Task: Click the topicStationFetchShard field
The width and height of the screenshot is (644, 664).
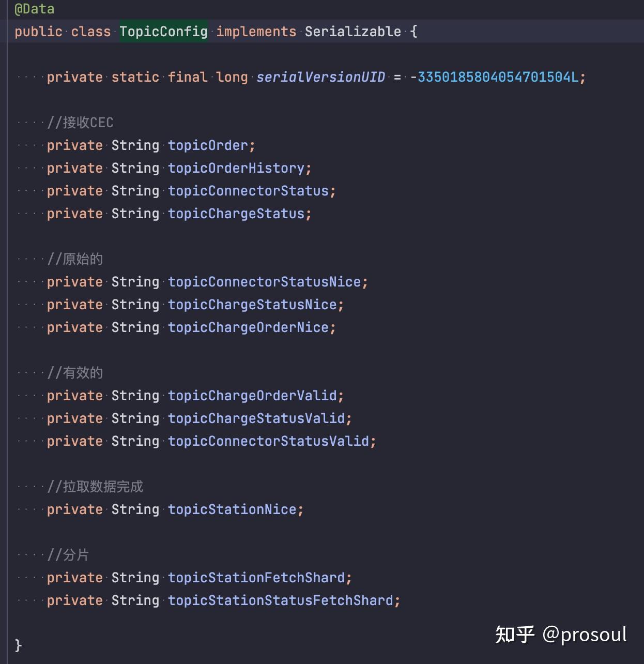Action: (x=256, y=578)
